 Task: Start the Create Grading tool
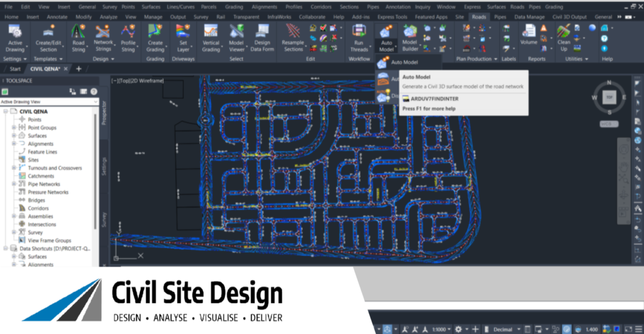point(155,38)
